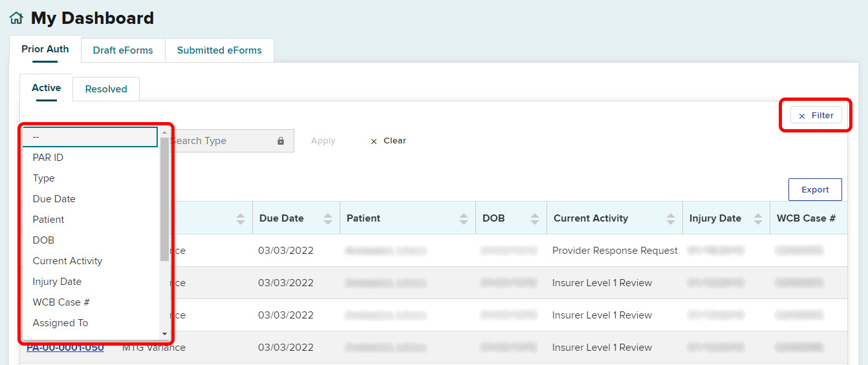Select Current Activity option in dropdown

coord(67,261)
